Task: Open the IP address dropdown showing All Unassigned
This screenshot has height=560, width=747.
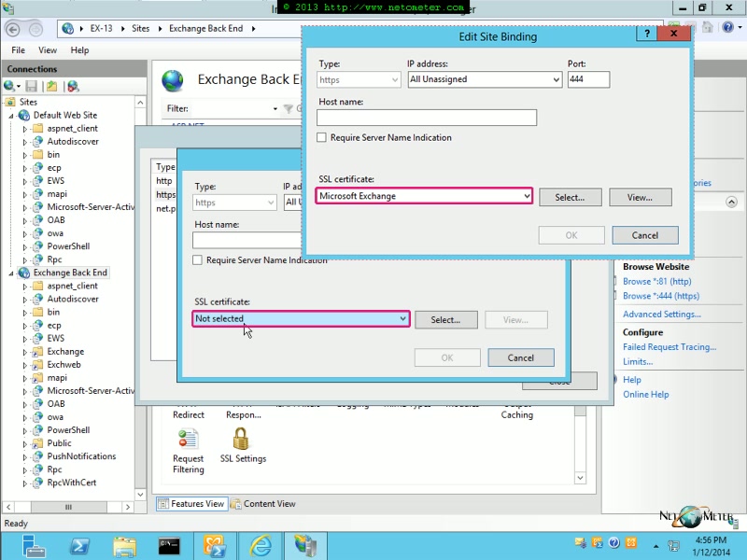Action: [x=485, y=79]
